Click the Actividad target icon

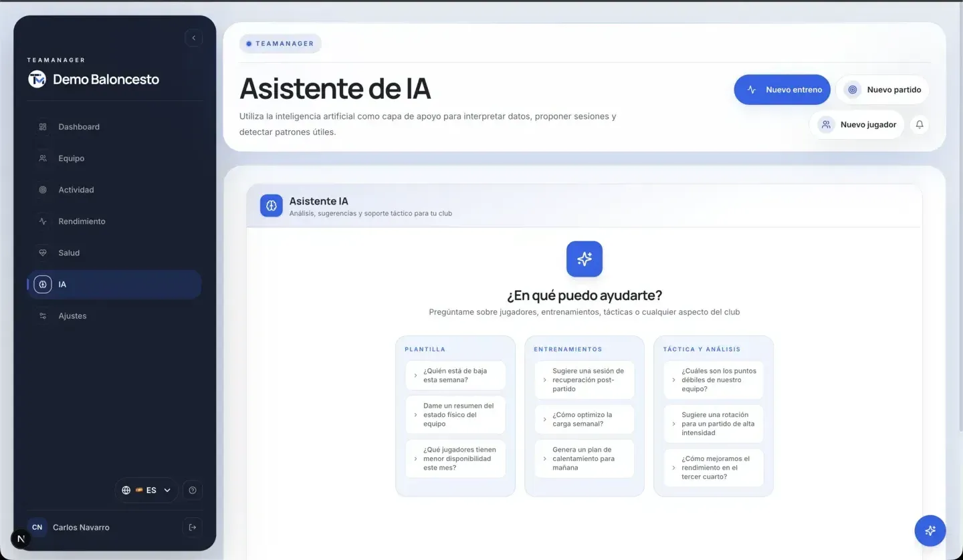click(x=43, y=190)
